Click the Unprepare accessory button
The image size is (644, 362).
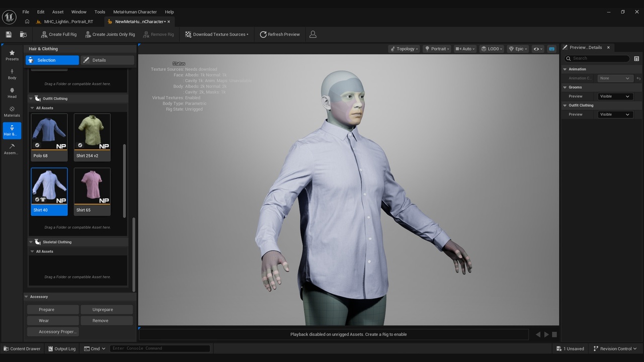point(106,310)
